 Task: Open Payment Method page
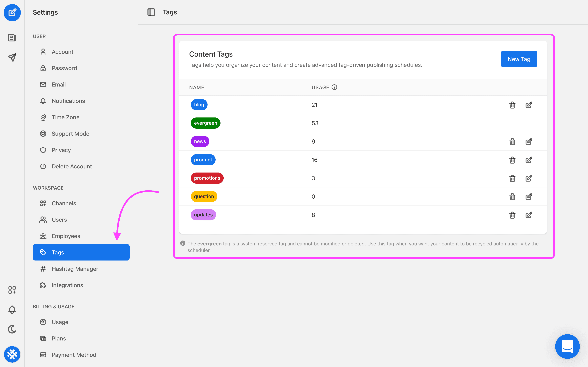[x=74, y=355]
